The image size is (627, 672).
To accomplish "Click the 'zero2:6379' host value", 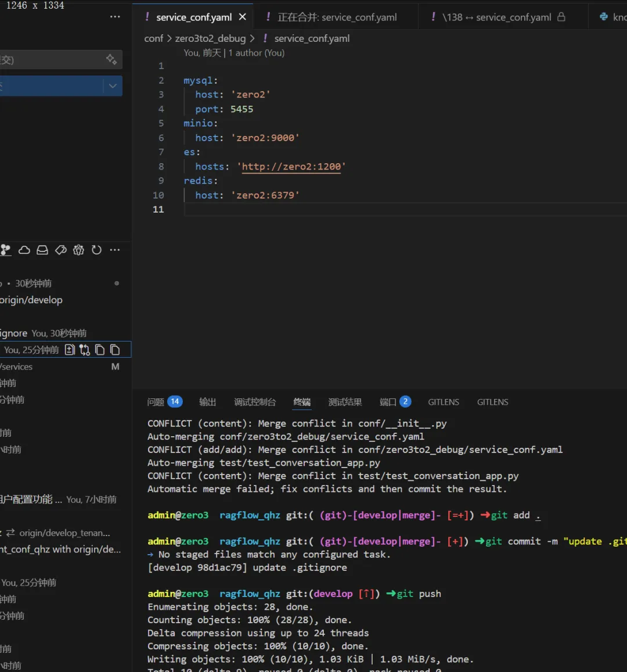I will [265, 195].
